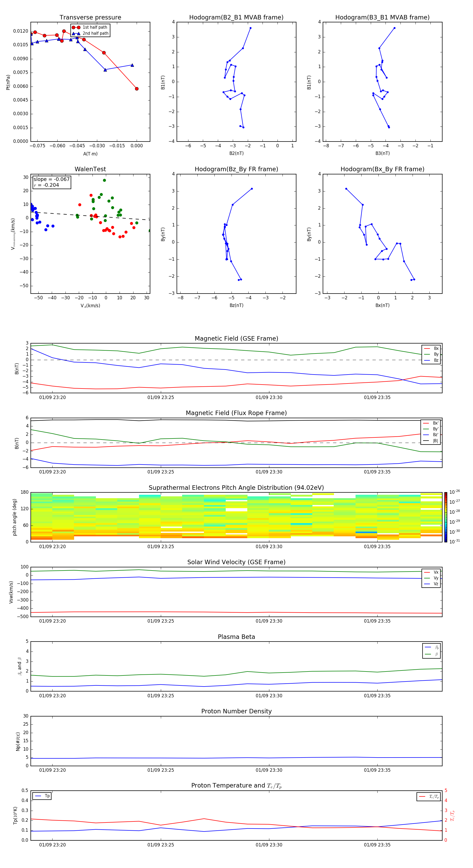The height and width of the screenshot is (868, 473).
Task: Click the 10^-26 colorbar tick label
Action: tap(455, 492)
